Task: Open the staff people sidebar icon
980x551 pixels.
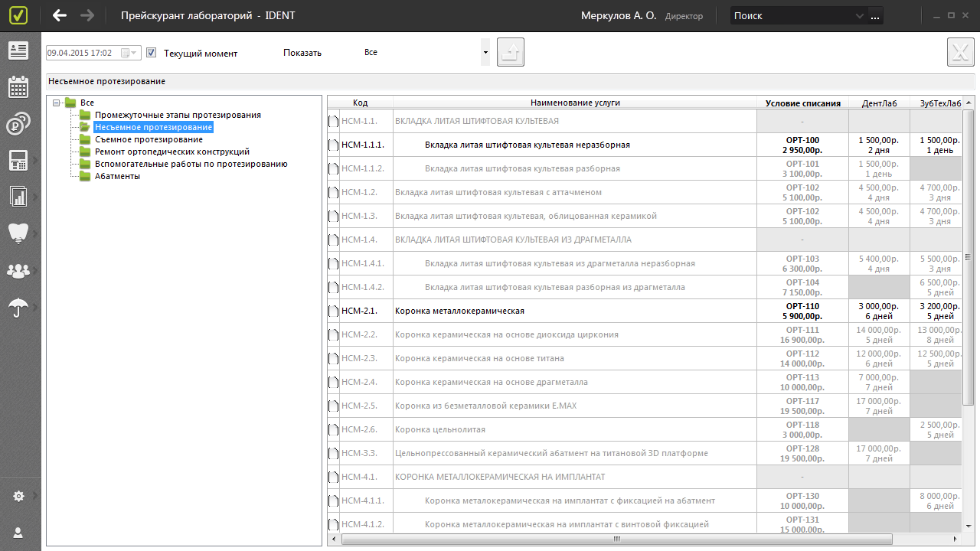Action: (x=18, y=270)
